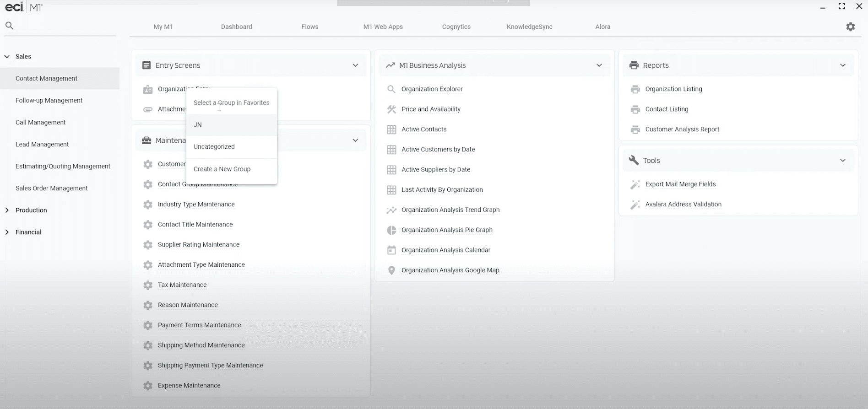Open Follow-up Management in sidebar
The image size is (868, 409).
click(x=49, y=101)
